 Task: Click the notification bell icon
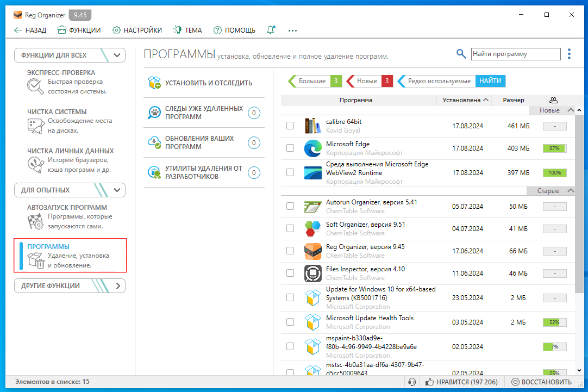tap(271, 30)
